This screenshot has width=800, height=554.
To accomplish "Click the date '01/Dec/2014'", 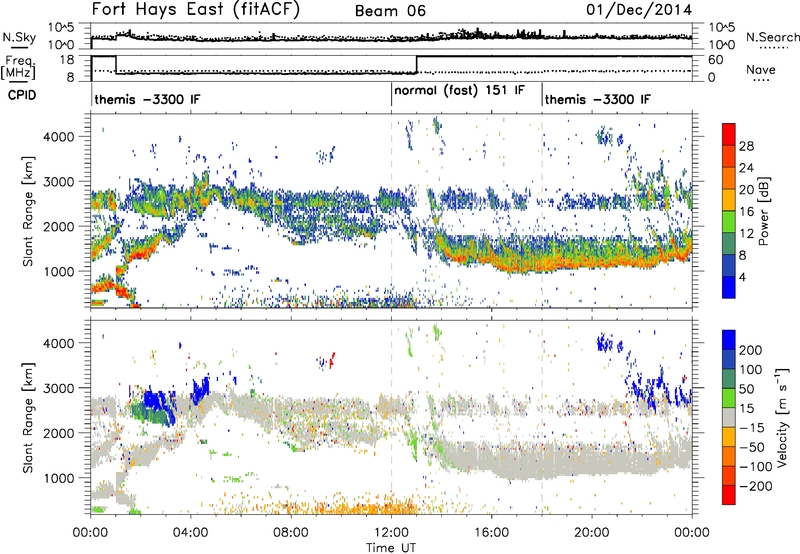I will pyautogui.click(x=639, y=10).
